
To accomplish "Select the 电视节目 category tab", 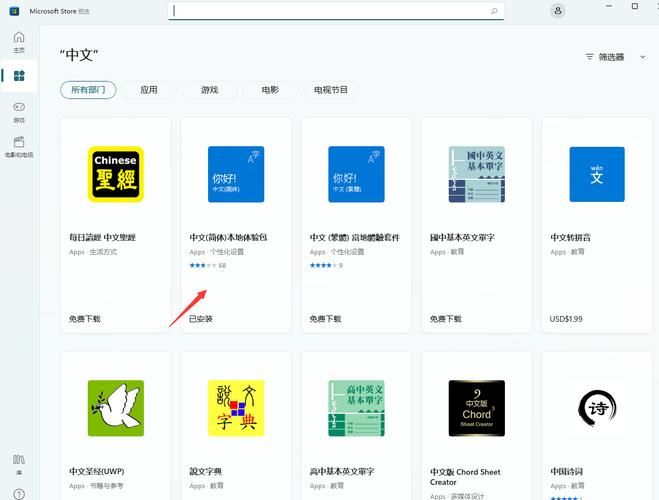I will (331, 90).
